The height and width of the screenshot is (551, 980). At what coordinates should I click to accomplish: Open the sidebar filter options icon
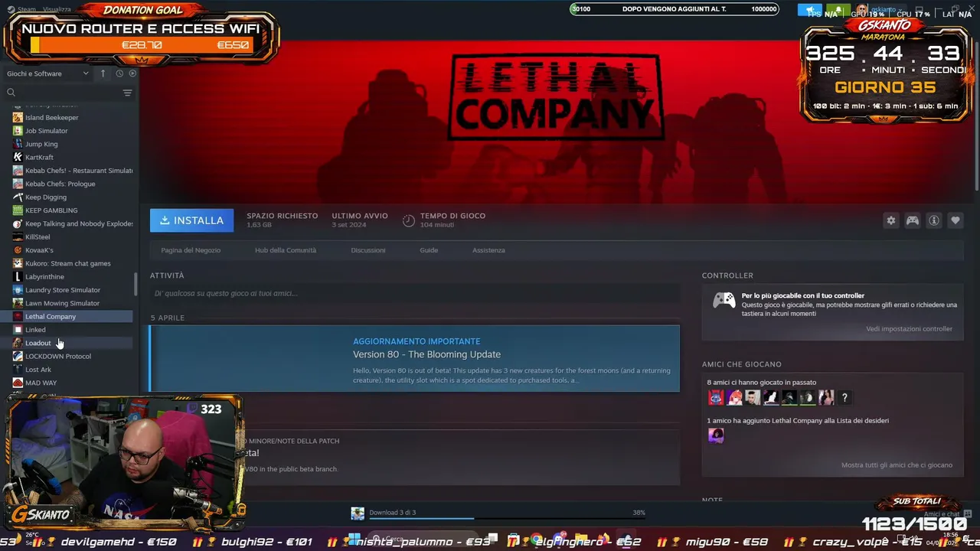[127, 93]
